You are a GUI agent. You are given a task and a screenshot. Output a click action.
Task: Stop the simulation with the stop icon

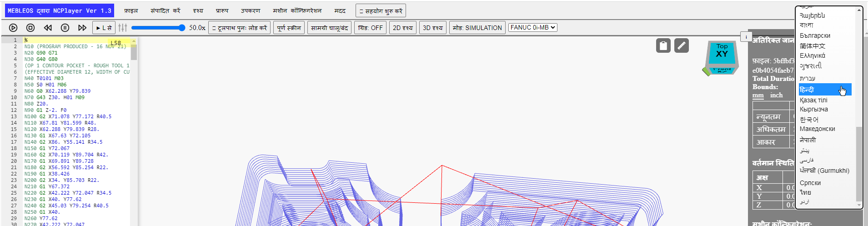[x=30, y=28]
